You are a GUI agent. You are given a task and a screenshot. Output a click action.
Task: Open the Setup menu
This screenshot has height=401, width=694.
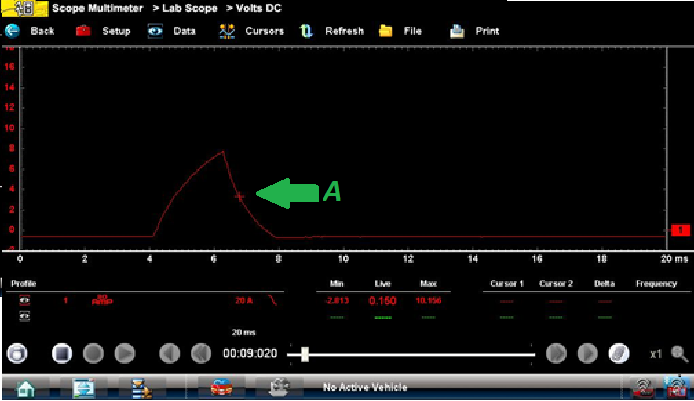pos(104,31)
